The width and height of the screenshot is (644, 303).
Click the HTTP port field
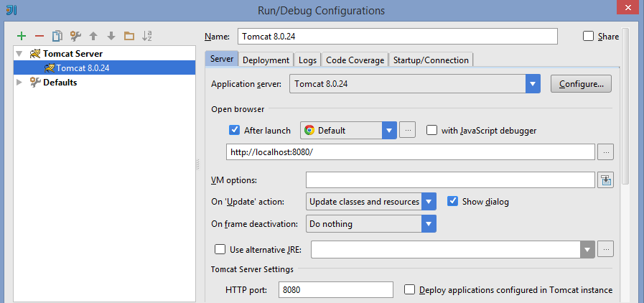336,290
